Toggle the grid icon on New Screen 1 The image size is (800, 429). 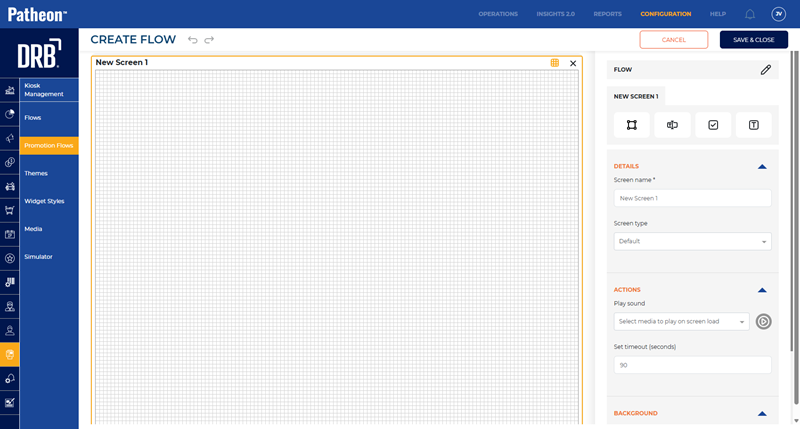click(x=555, y=63)
